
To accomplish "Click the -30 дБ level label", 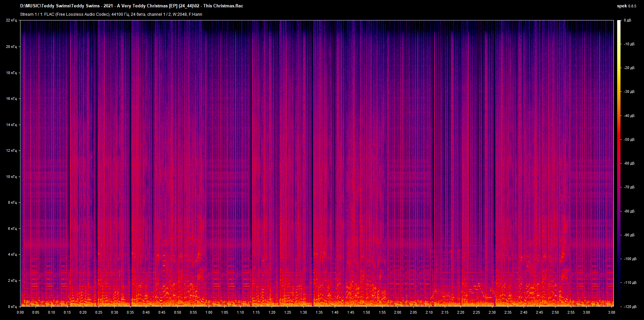I will click(629, 91).
